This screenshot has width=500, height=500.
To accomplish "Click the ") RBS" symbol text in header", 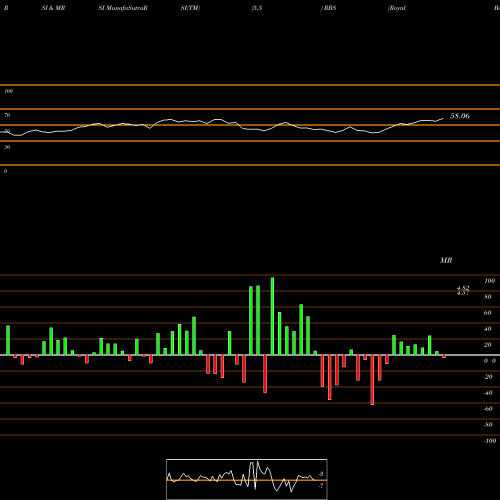I will coord(328,8).
